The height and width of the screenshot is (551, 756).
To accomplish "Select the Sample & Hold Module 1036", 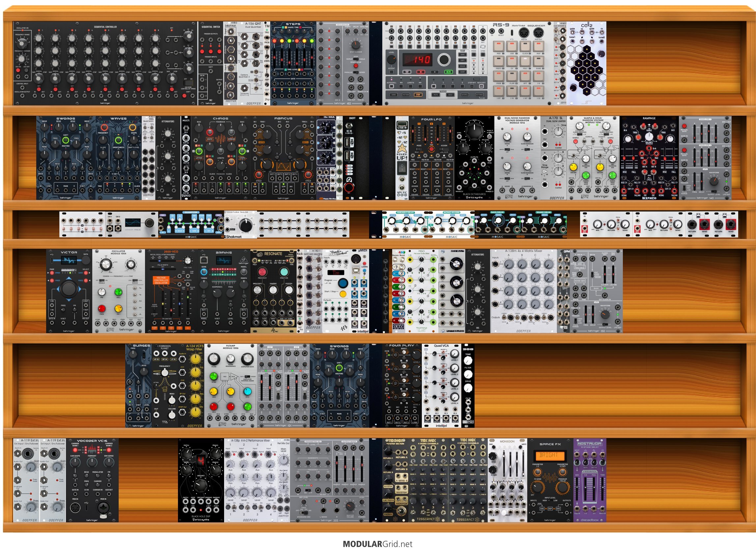I will [593, 158].
